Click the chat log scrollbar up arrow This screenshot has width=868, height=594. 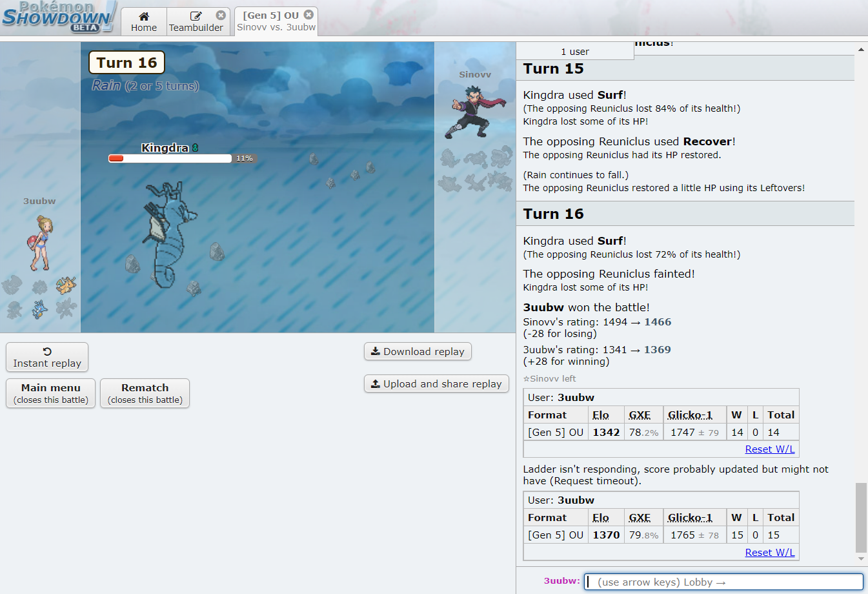(x=861, y=49)
